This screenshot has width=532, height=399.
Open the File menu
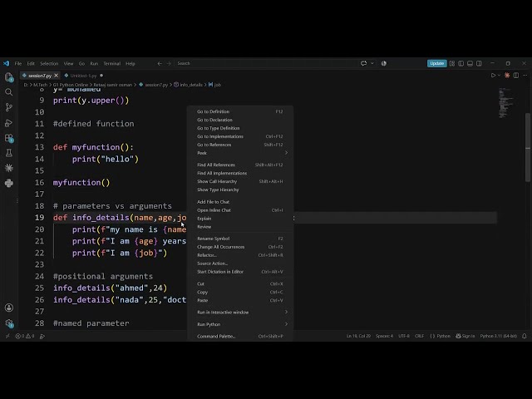pyautogui.click(x=18, y=63)
